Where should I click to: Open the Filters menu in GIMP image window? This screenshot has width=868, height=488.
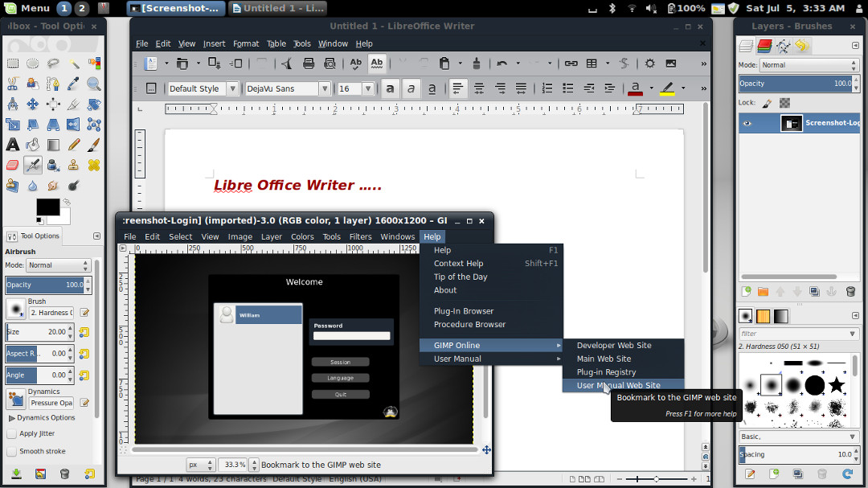pos(360,236)
